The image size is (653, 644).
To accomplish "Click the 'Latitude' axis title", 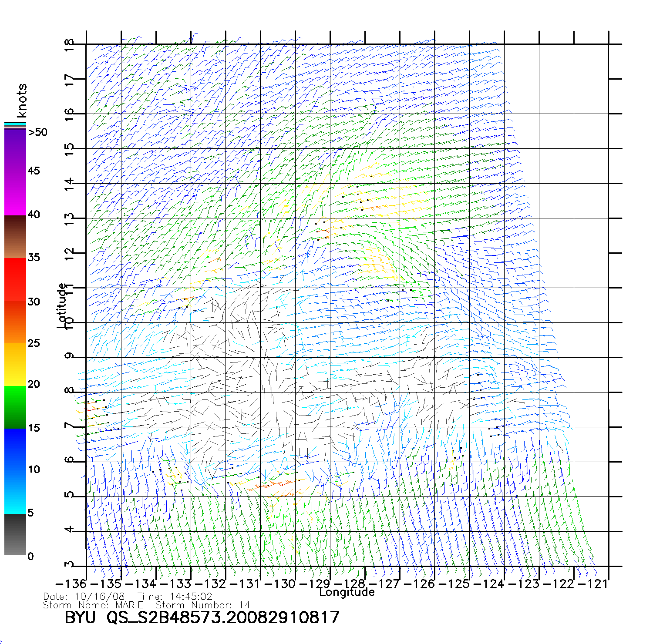I will coord(62,305).
